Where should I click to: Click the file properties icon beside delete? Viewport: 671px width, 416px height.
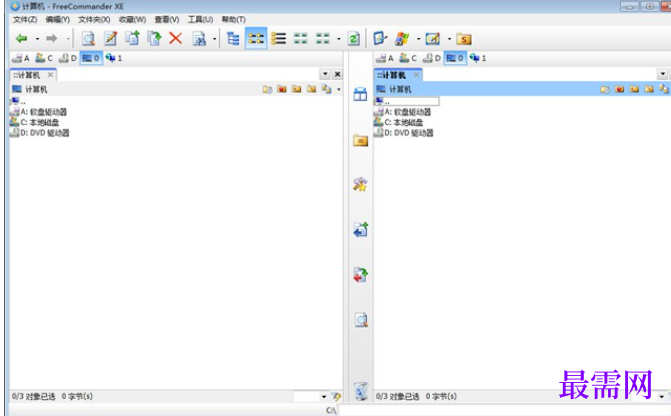(199, 39)
